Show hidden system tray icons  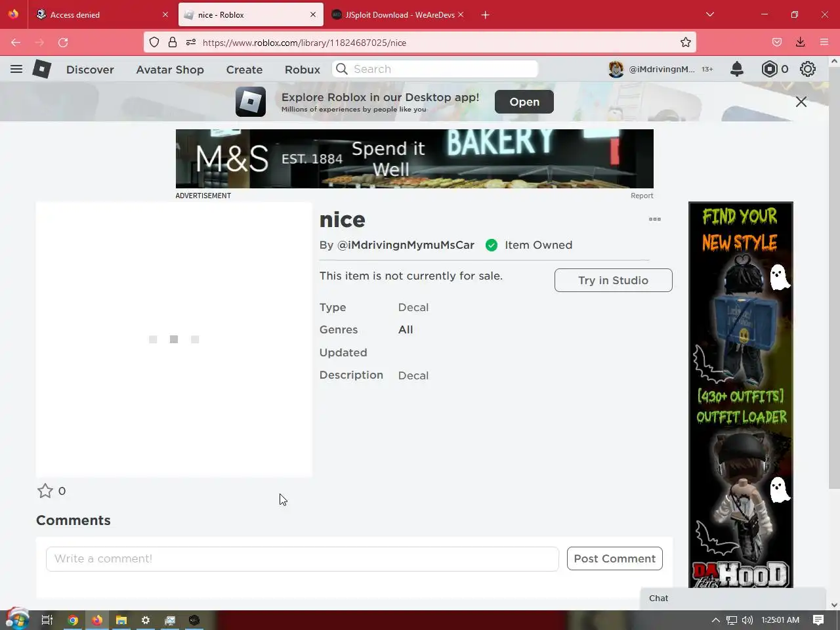(x=715, y=619)
